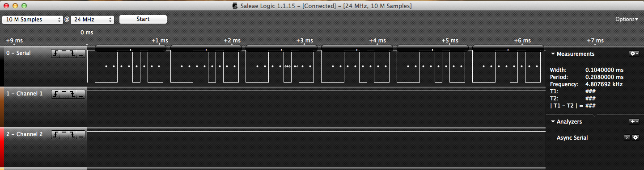Set rising edge trigger on 0 - Serial
The image size is (644, 170).
(56, 54)
